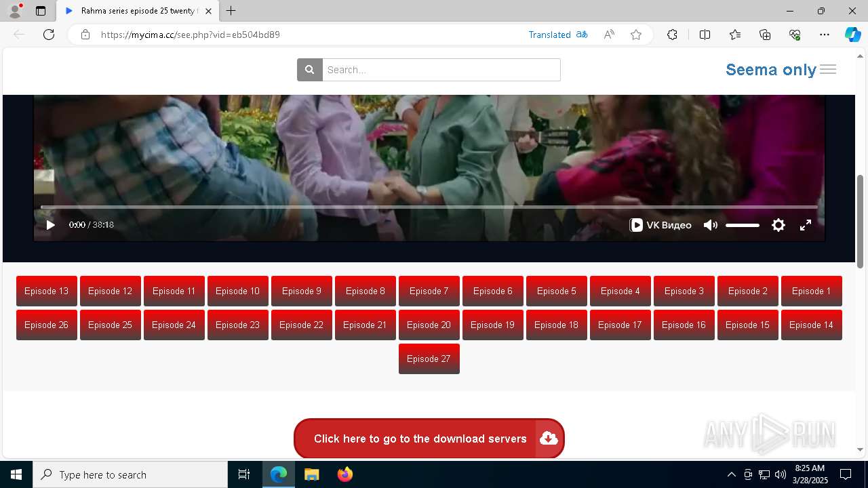Open Episode 5

click(x=557, y=291)
